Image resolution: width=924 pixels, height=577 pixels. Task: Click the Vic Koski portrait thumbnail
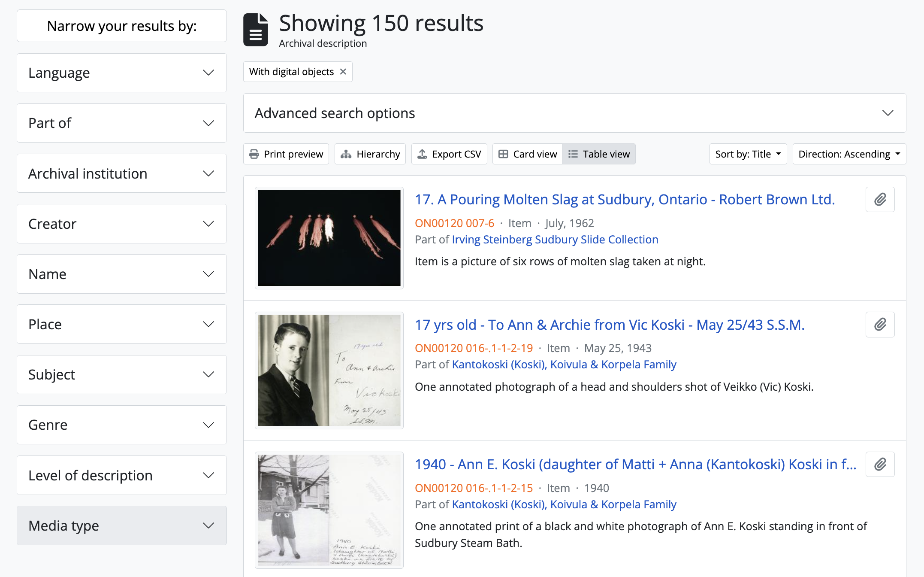(x=329, y=370)
